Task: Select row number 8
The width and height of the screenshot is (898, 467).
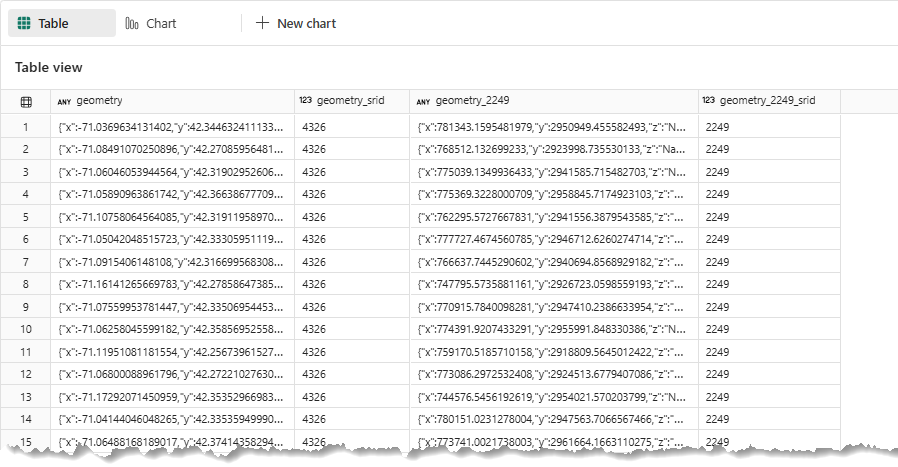Action: coord(26,284)
